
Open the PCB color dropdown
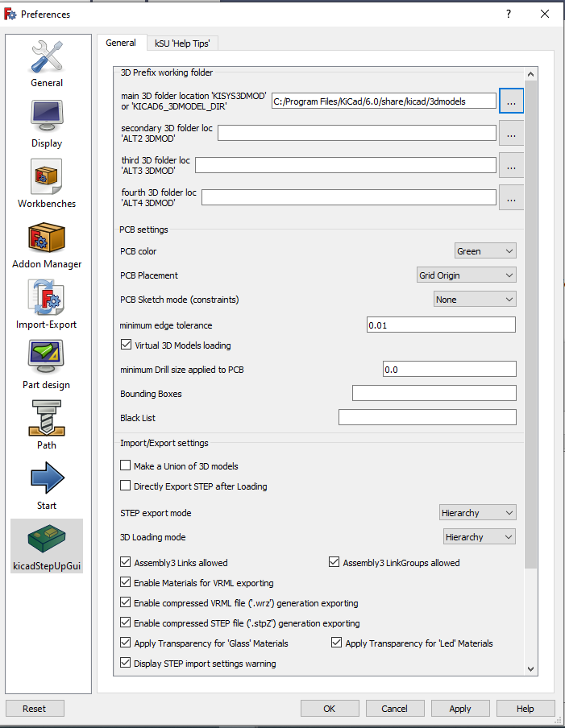point(485,251)
